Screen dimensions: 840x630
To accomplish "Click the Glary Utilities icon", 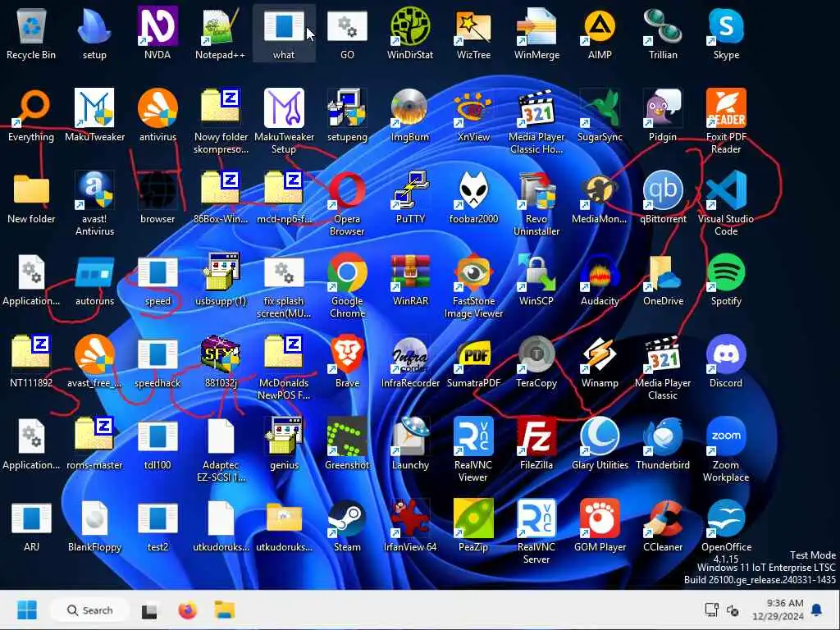I will 600,436.
